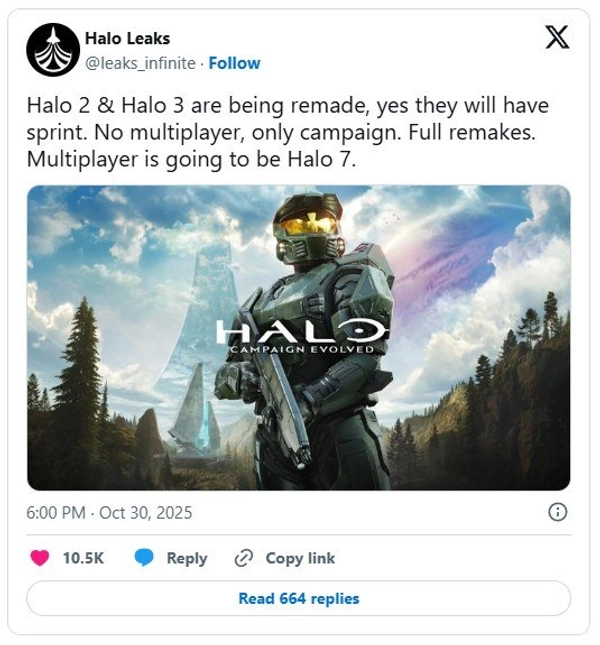Viewport: 600px width, 645px height.
Task: Open the Halo Leaks display name
Action: coord(127,38)
